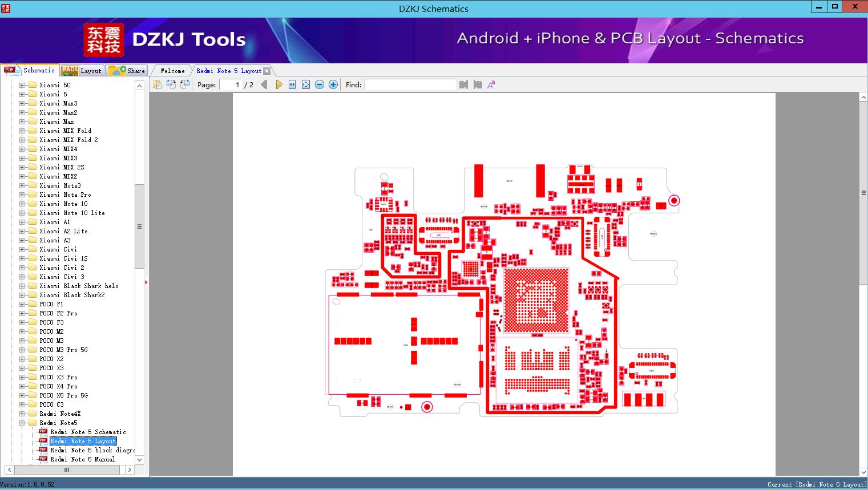Viewport: 868px width, 490px height.
Task: Click the tree vertical scrollbar thumb
Action: 139,226
